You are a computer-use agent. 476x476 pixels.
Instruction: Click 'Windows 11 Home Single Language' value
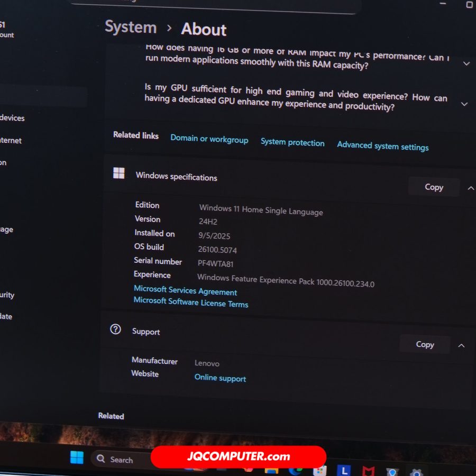click(261, 210)
